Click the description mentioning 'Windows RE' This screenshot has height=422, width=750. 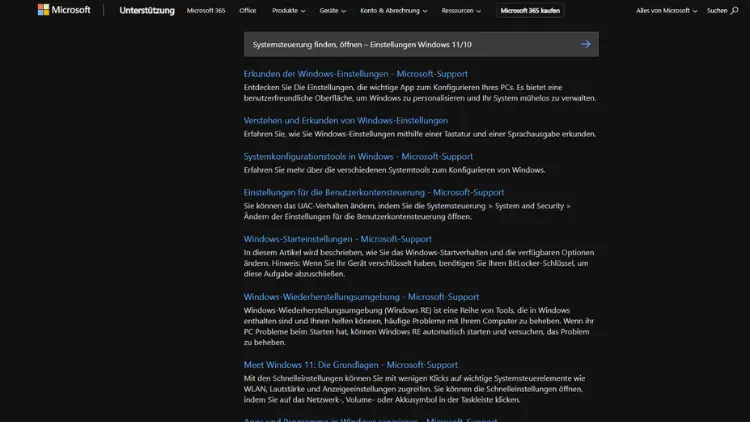[x=419, y=326]
